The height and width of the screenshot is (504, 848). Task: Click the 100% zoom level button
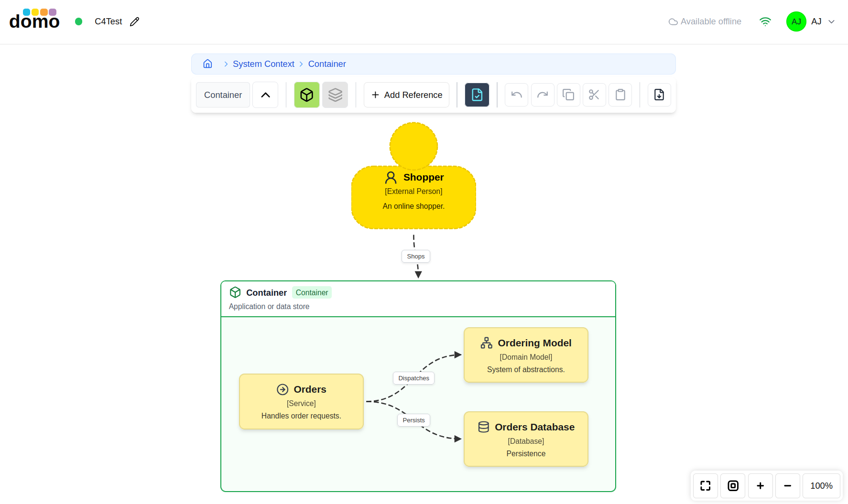tap(821, 486)
